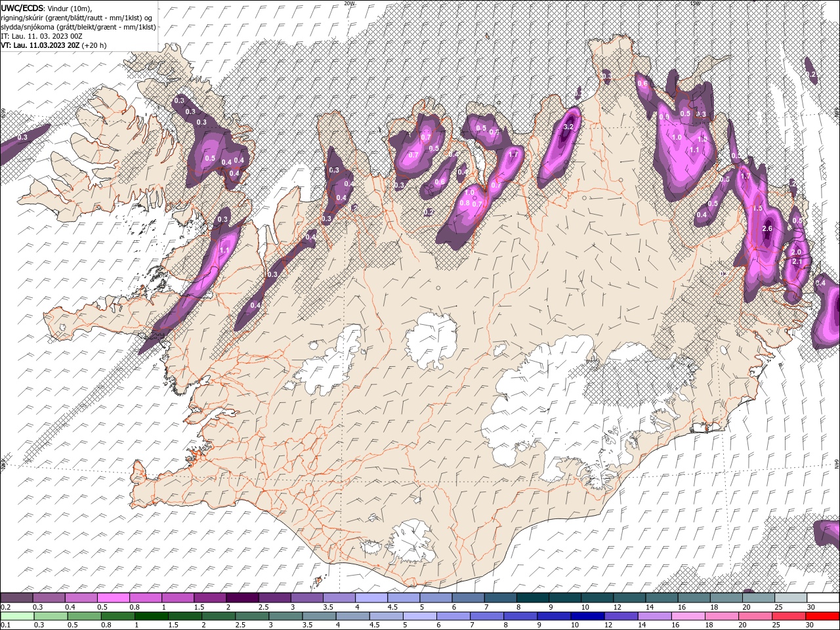Click lower legend row label '0.1'
The image size is (840, 630).
pyautogui.click(x=6, y=625)
